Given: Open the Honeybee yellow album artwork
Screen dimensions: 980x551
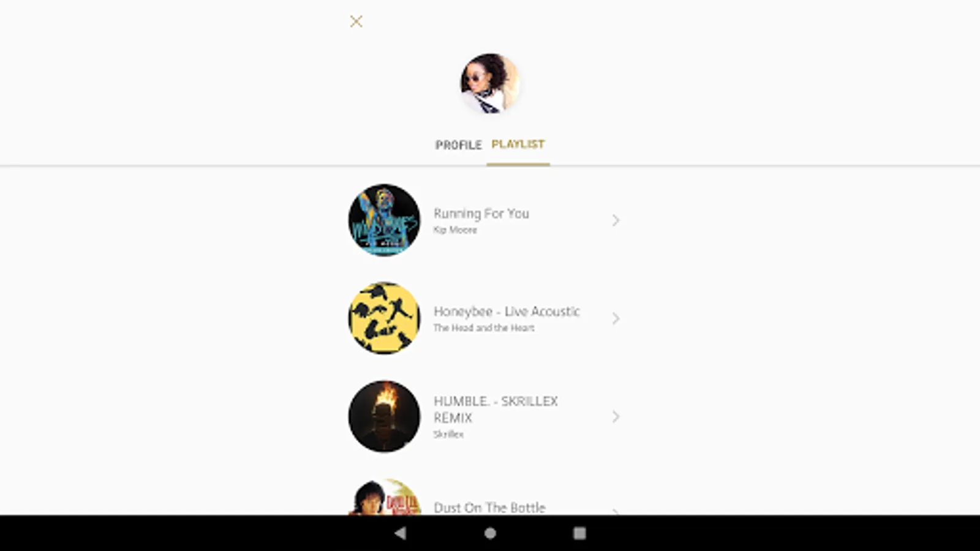Looking at the screenshot, I should (385, 318).
